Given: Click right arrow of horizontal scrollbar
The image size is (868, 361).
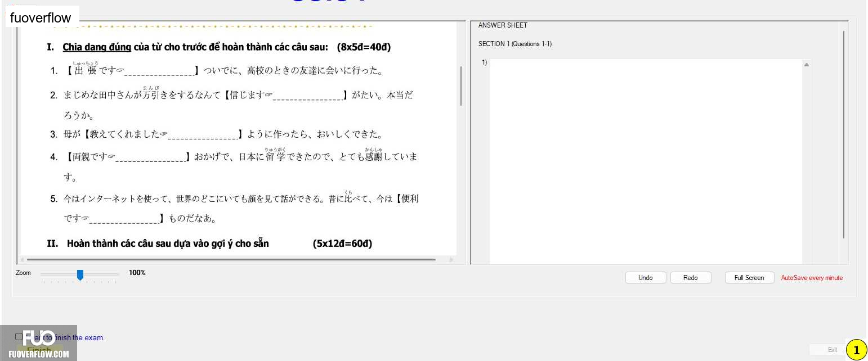Looking at the screenshot, I should click(451, 260).
